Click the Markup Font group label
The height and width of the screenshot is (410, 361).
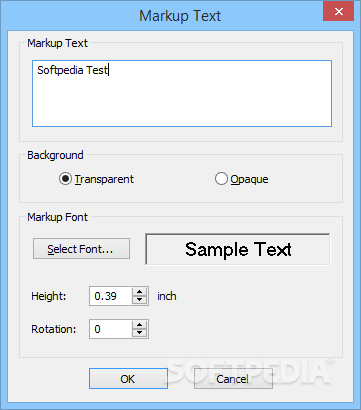(58, 217)
